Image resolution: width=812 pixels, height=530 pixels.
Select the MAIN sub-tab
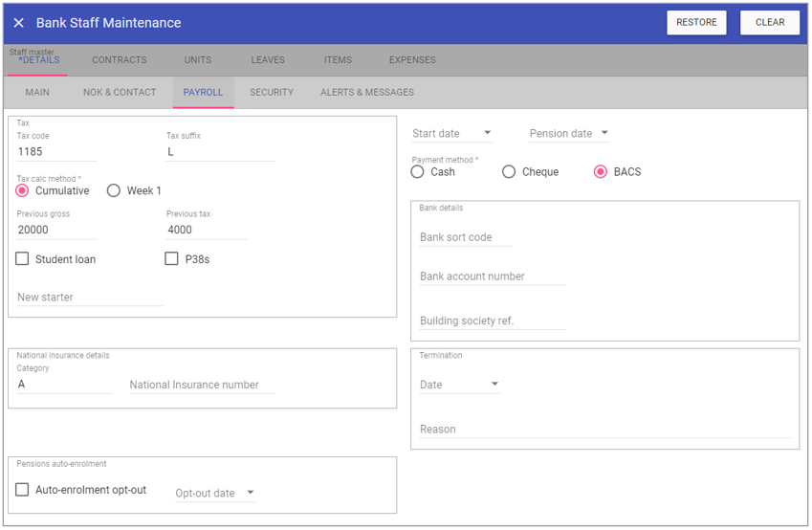[37, 92]
